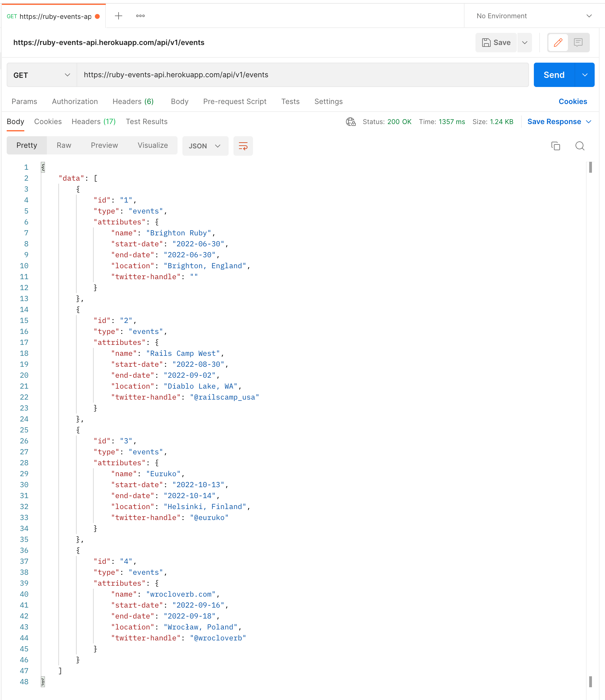The height and width of the screenshot is (700, 605).
Task: Open the Authorization tab
Action: pos(75,102)
